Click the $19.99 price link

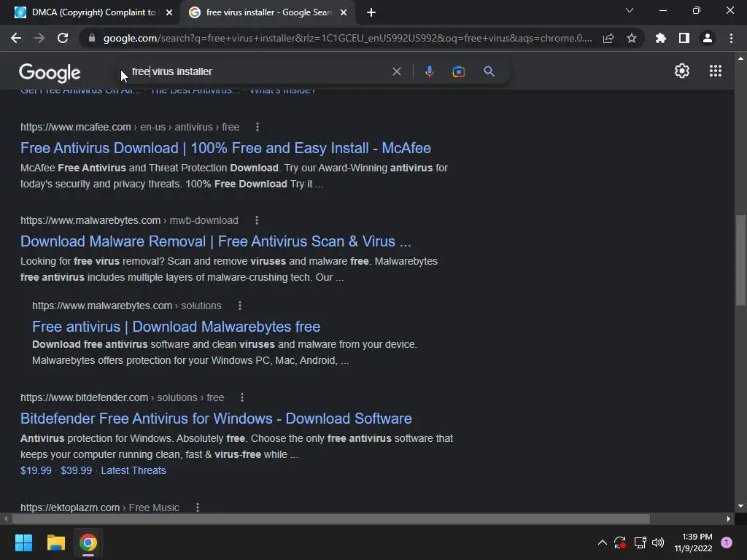pyautogui.click(x=36, y=470)
